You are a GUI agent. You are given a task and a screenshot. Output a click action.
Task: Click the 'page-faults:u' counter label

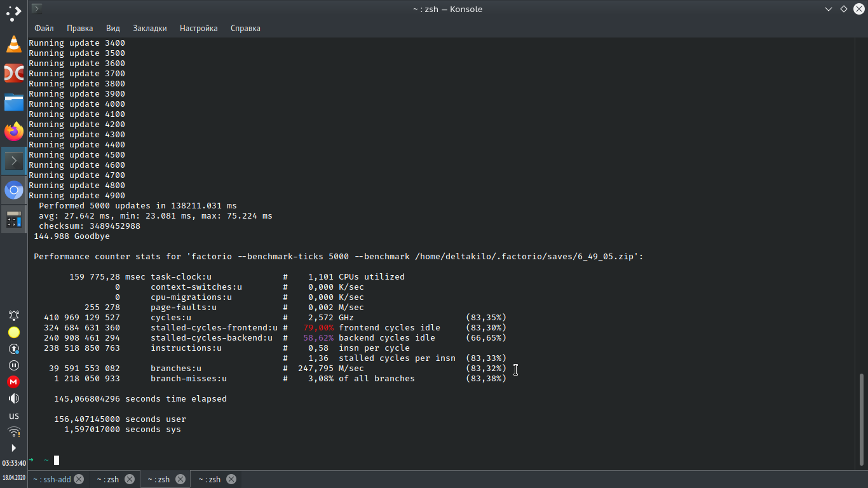[184, 308]
